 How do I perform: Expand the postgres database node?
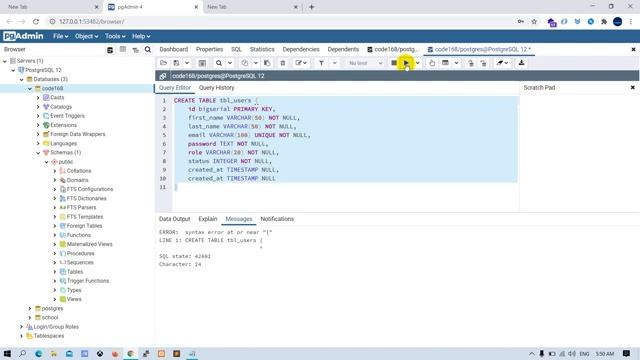point(30,309)
